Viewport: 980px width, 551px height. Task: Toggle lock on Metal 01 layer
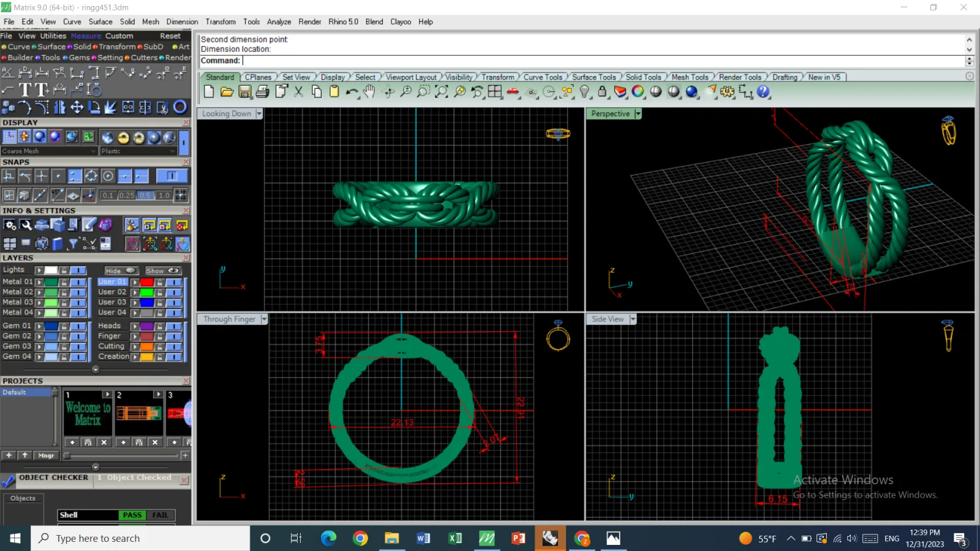pyautogui.click(x=64, y=282)
